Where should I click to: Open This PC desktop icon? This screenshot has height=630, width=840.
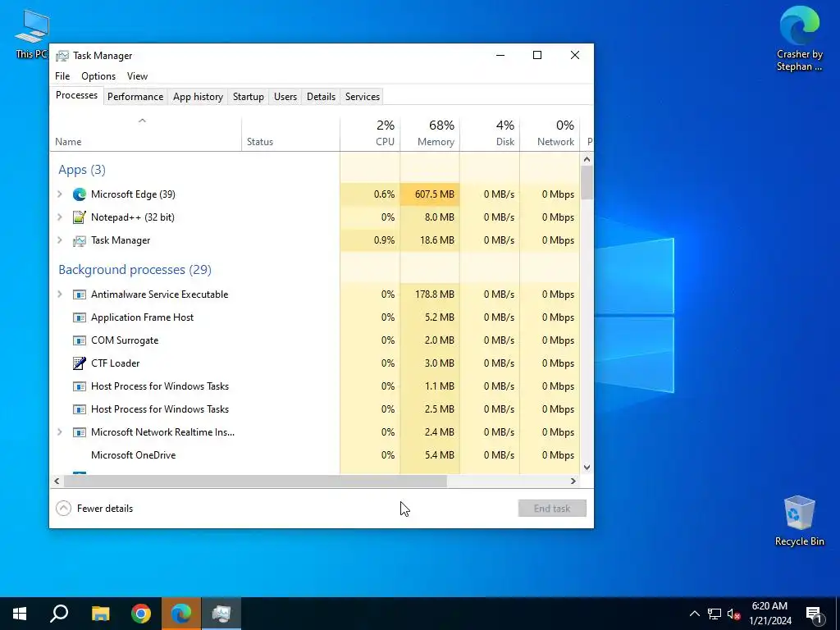point(32,34)
